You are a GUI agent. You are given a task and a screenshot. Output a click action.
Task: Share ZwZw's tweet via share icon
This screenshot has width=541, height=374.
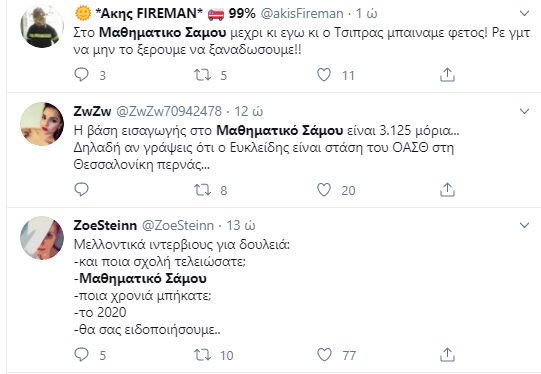(x=447, y=189)
